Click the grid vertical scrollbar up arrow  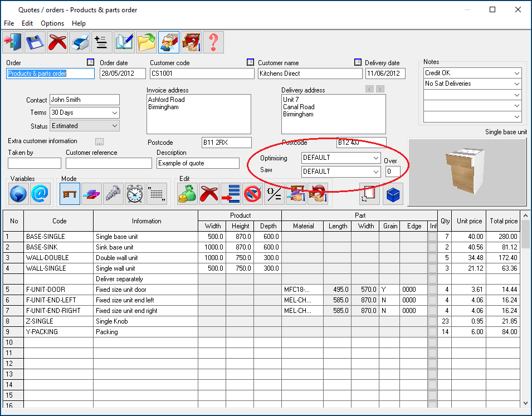click(525, 216)
